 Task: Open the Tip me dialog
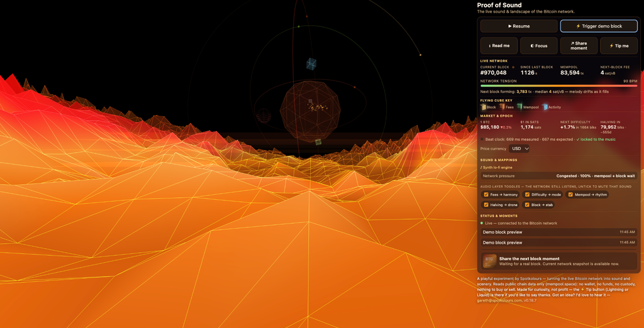click(619, 46)
